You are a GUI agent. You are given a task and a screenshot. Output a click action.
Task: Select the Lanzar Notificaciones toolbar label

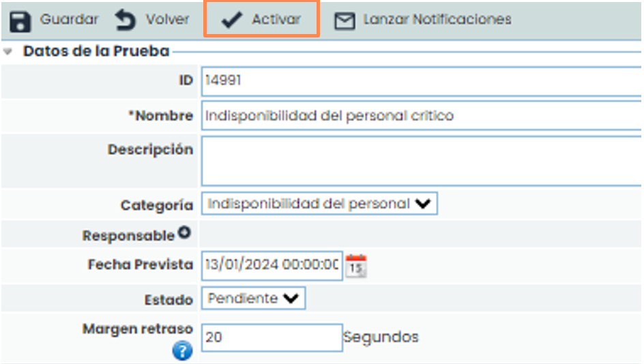(437, 20)
